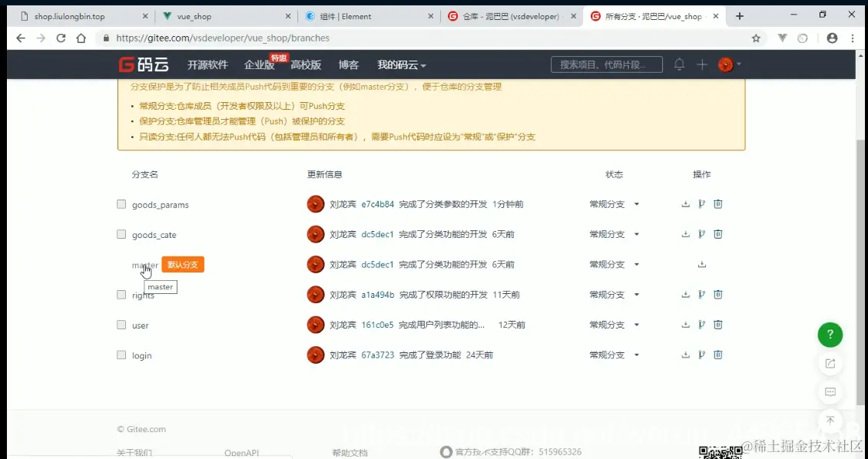Click the project search input field
Viewport: 868px width, 459px height.
pyautogui.click(x=607, y=64)
